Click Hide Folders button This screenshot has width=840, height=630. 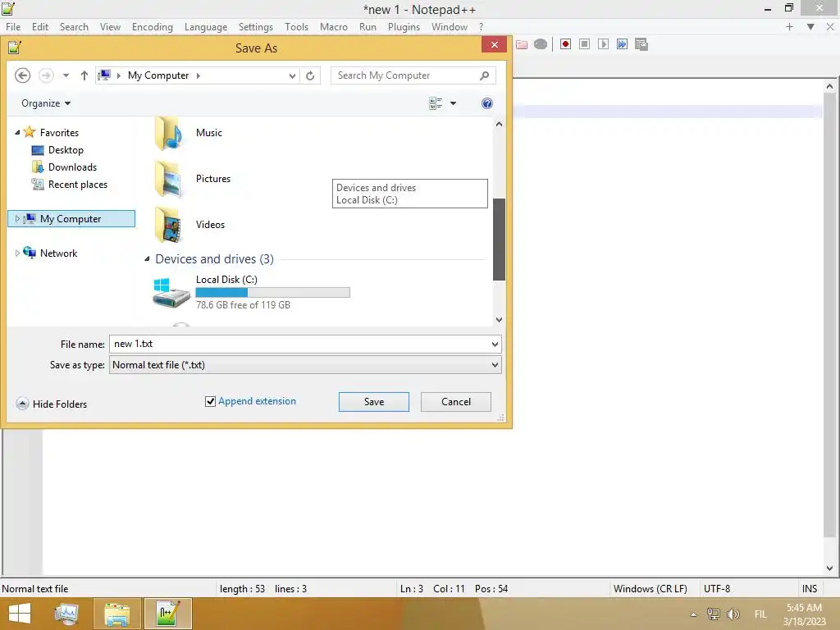(52, 404)
